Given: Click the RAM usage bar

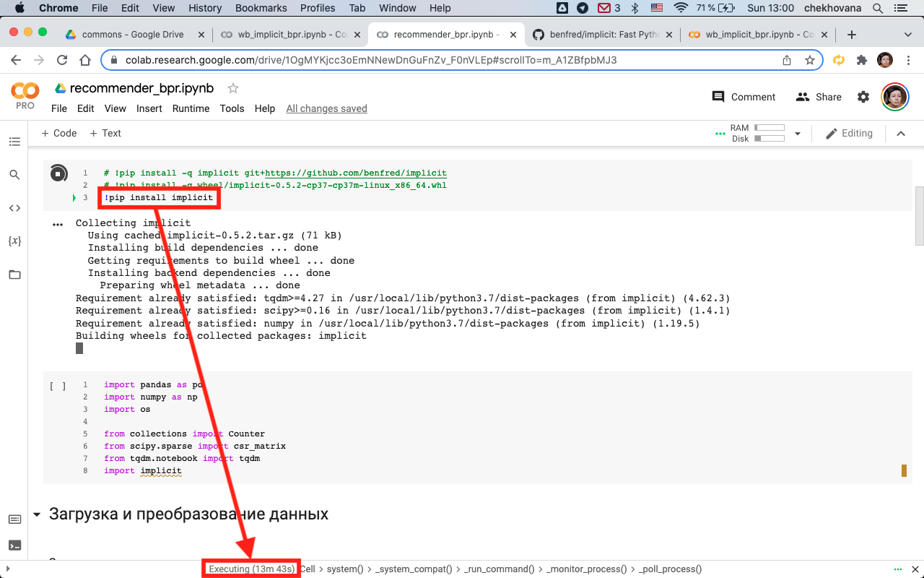Looking at the screenshot, I should coord(770,128).
